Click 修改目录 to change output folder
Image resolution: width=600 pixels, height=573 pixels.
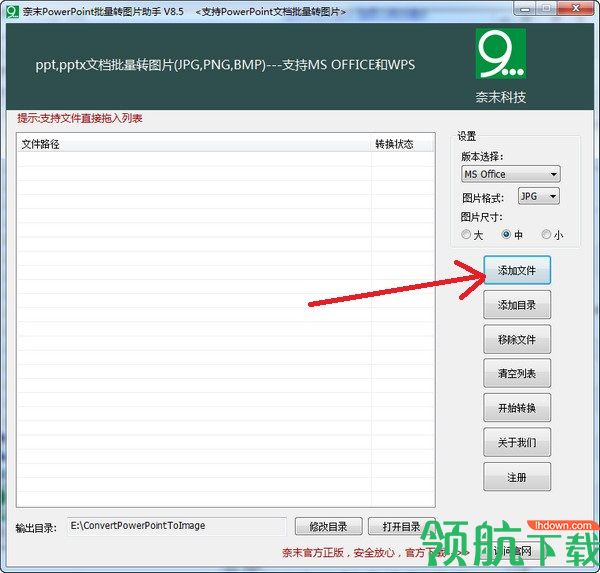328,527
